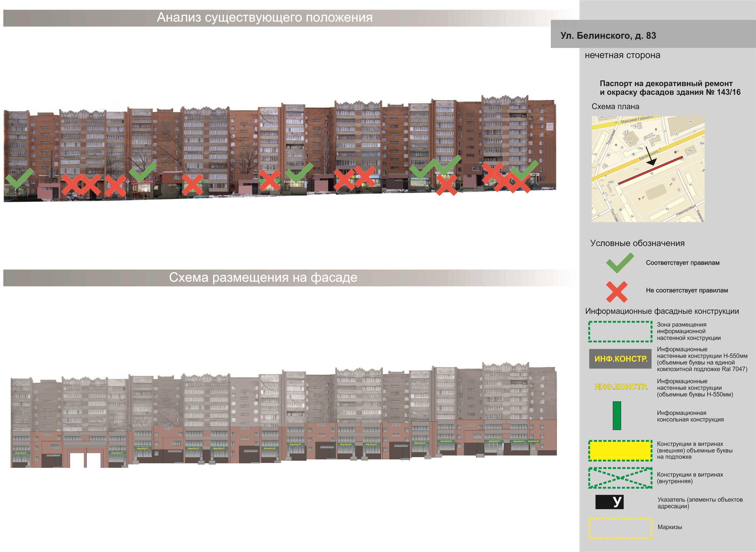This screenshot has width=756, height=552.
Task: Click the black arrow on the plan map
Action: [x=652, y=156]
